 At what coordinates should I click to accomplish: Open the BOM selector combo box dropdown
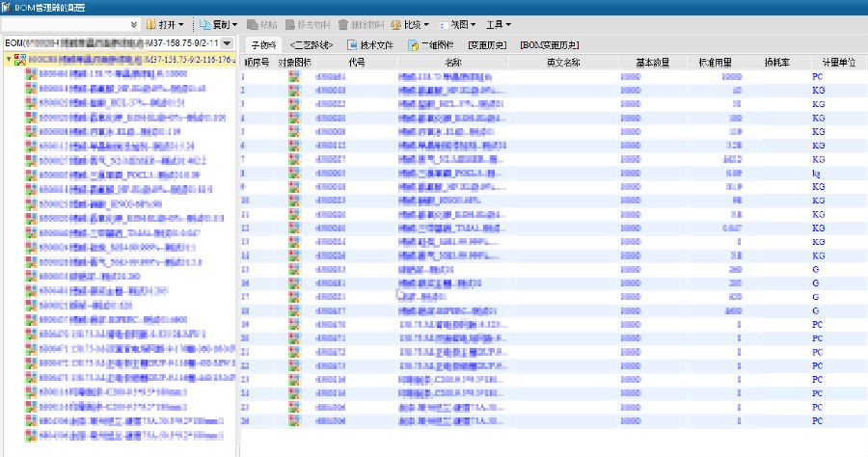click(227, 43)
